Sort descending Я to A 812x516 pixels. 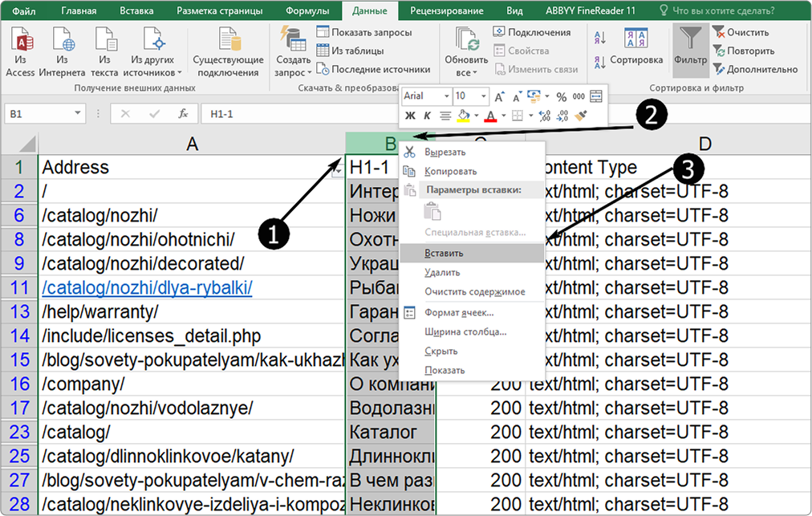(x=600, y=63)
